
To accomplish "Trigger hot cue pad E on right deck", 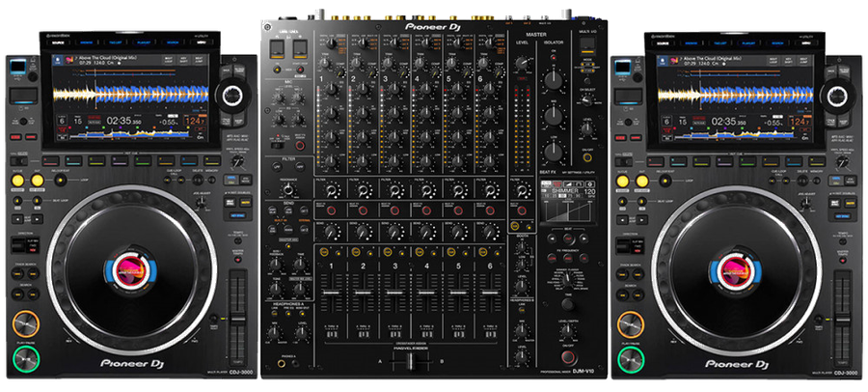I will (x=748, y=161).
